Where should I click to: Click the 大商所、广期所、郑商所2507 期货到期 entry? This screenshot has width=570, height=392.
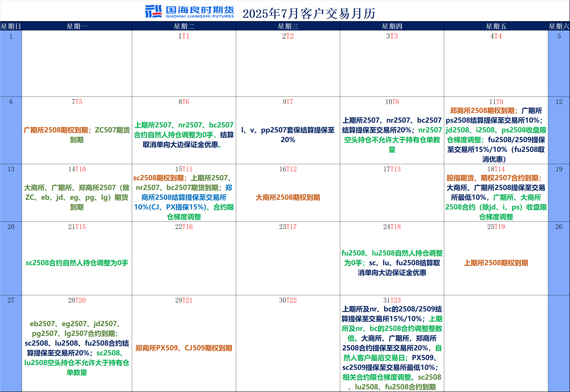tap(77, 197)
